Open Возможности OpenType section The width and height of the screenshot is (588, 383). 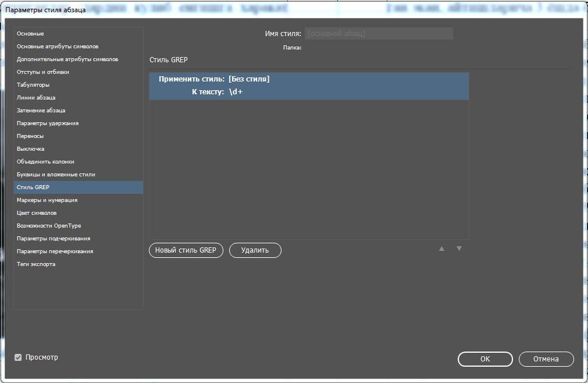(x=79, y=226)
